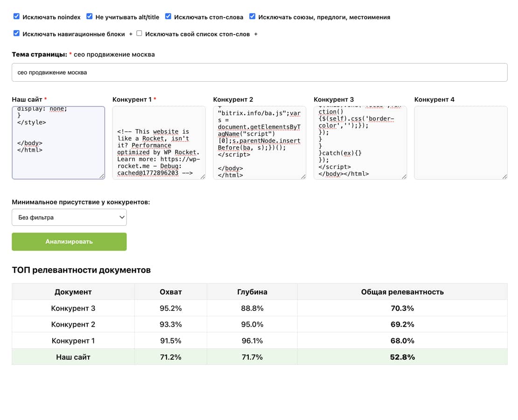Disable the Исключать стоп-слова option

168,16
